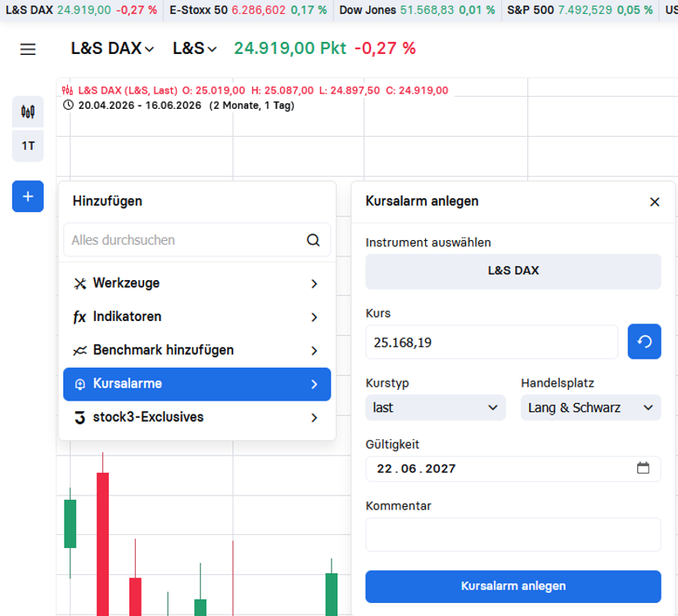Click the Gültigkeit date field 22.06.2027
This screenshot has height=616, width=678.
click(x=513, y=469)
